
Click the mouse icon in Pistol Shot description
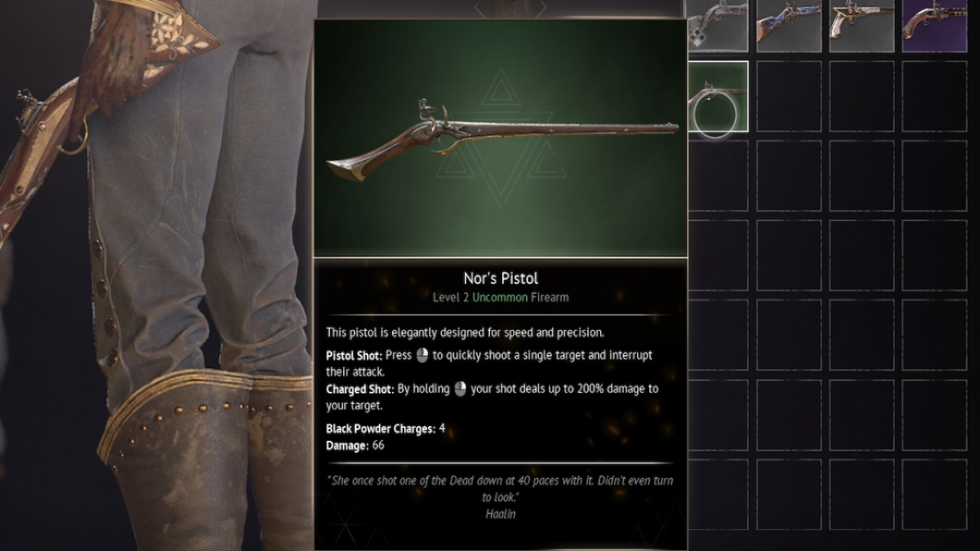(x=422, y=355)
